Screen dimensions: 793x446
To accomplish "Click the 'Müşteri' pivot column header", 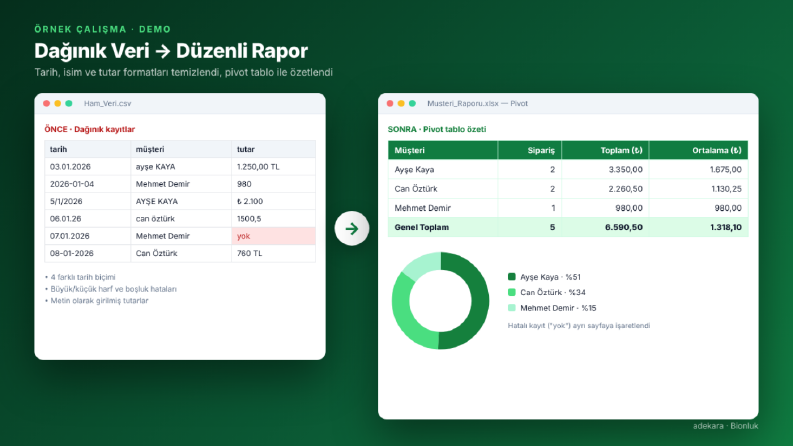I will pos(443,150).
